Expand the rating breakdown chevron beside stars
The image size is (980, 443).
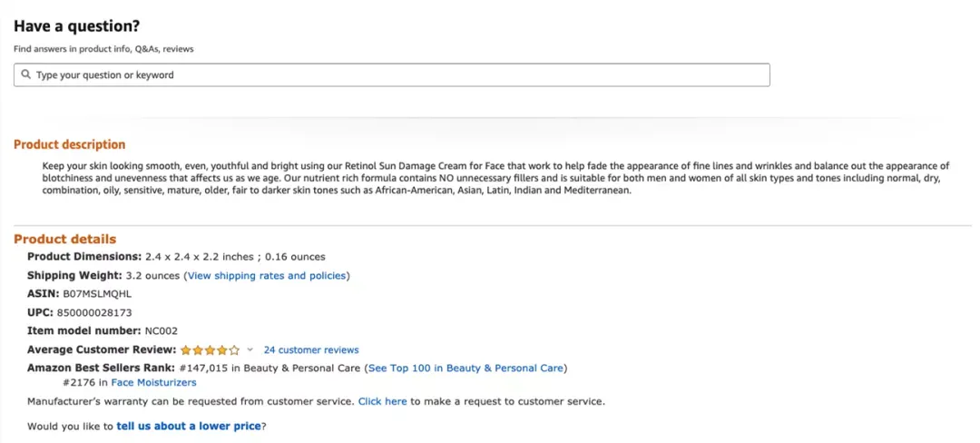click(250, 349)
